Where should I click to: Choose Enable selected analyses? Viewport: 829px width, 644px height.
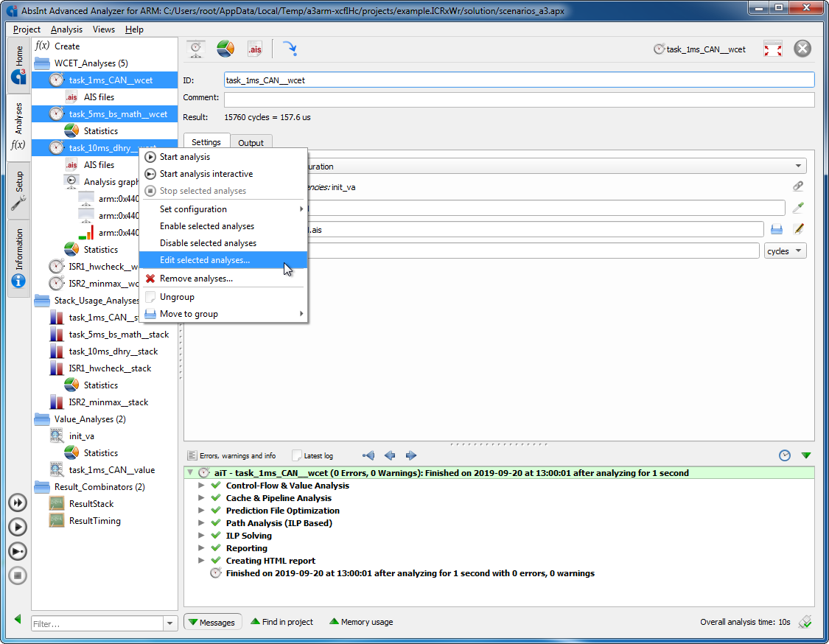coord(223,226)
